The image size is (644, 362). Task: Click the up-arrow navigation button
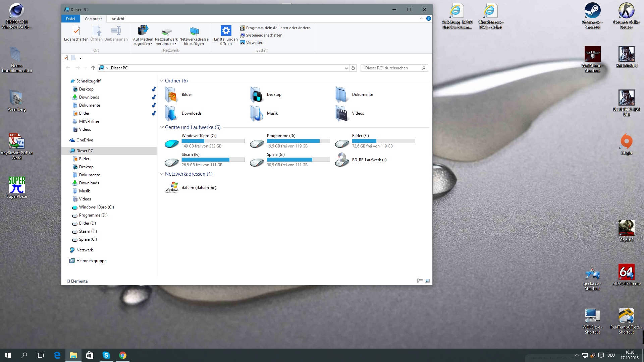[93, 68]
